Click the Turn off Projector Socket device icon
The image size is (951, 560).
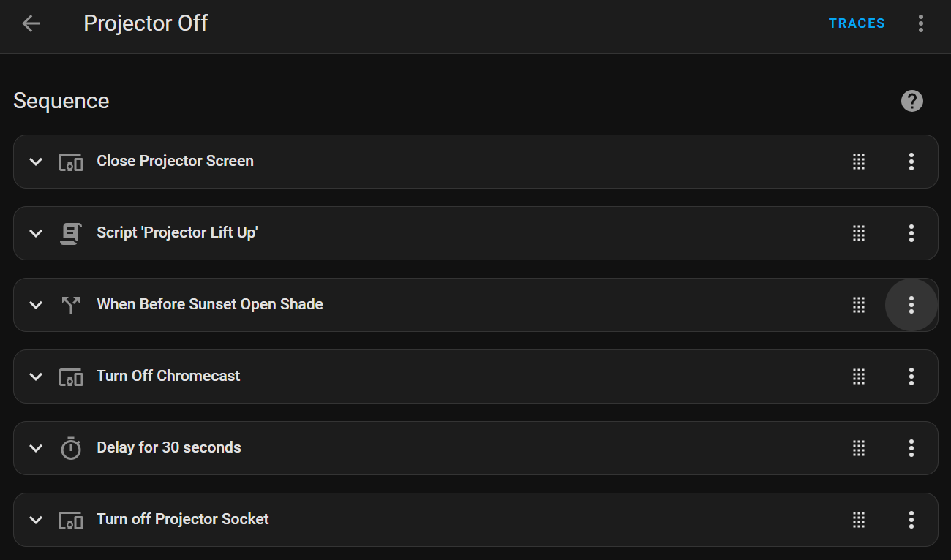(71, 520)
